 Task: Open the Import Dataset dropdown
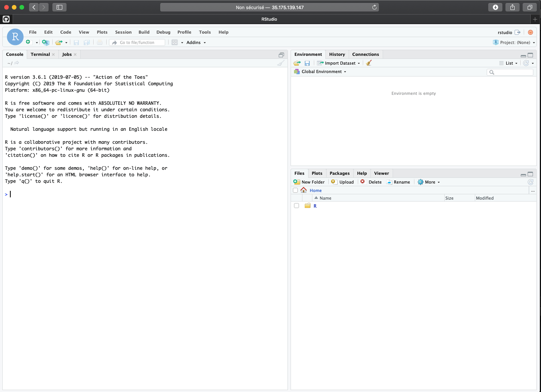tap(339, 63)
